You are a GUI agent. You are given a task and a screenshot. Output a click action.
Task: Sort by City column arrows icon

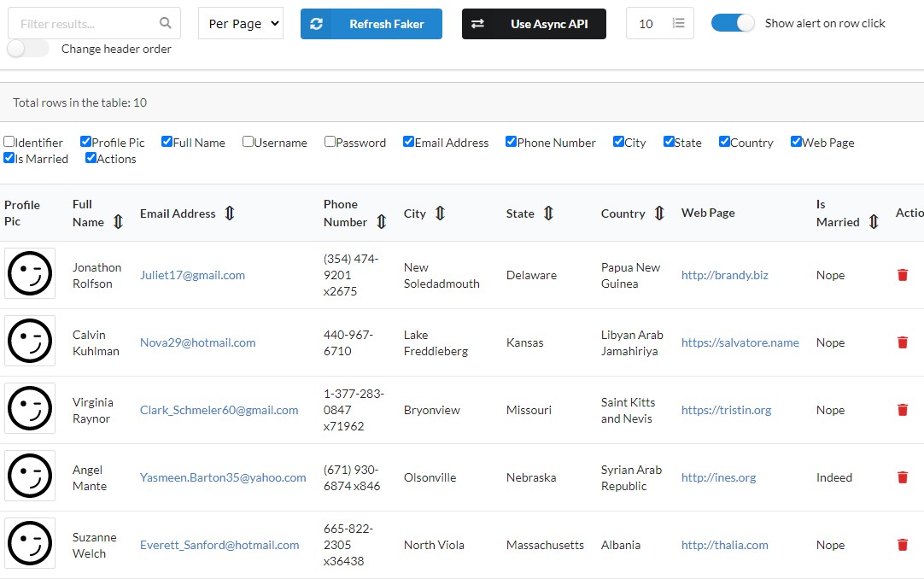(x=440, y=213)
